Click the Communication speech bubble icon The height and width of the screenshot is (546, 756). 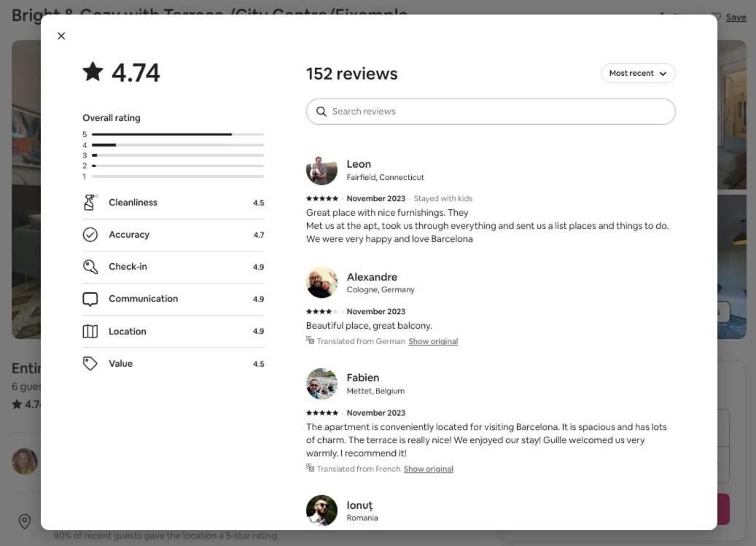90,300
